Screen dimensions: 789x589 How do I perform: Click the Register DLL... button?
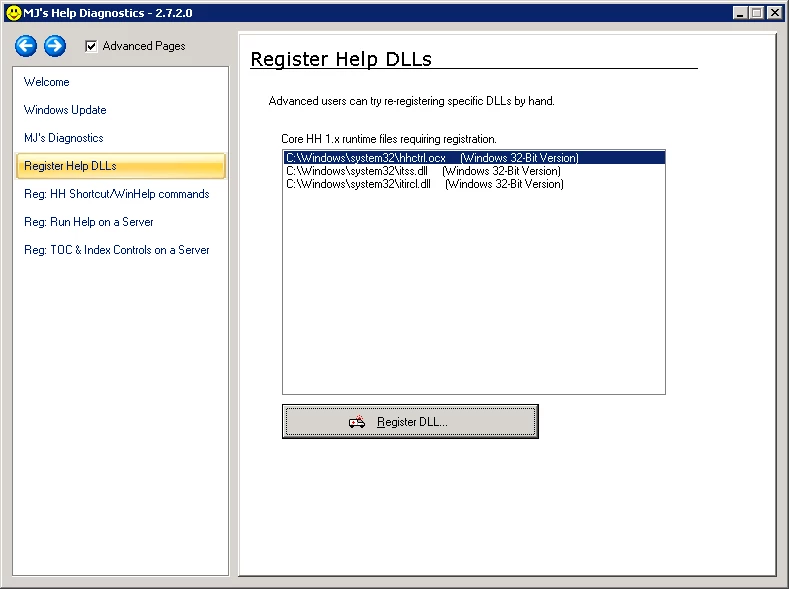[410, 422]
